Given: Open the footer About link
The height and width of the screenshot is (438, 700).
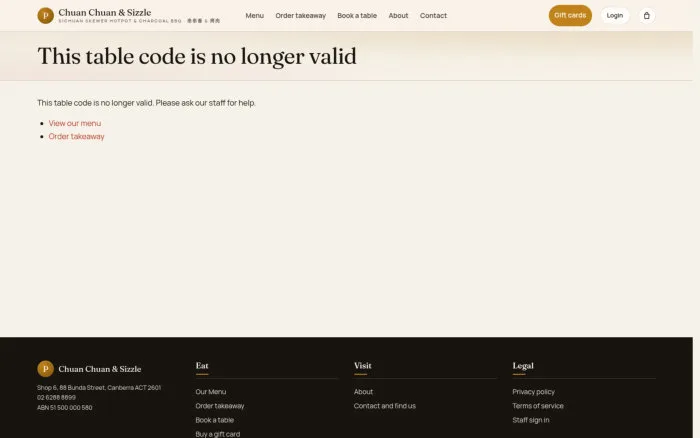Looking at the screenshot, I should [x=363, y=392].
